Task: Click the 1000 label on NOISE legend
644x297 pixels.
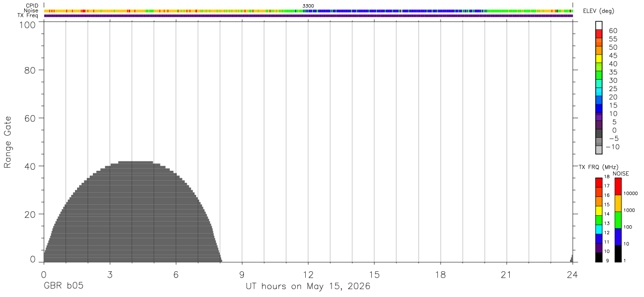Action: point(629,210)
